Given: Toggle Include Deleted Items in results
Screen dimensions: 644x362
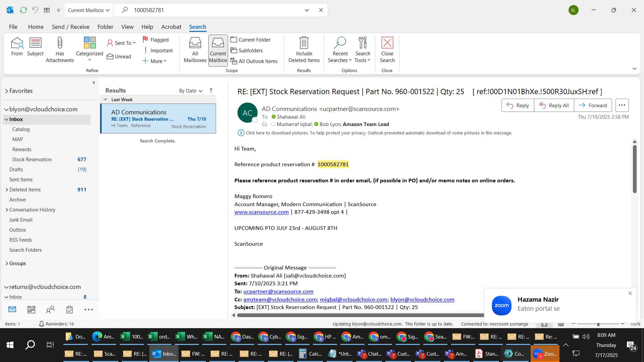Looking at the screenshot, I should pos(304,50).
